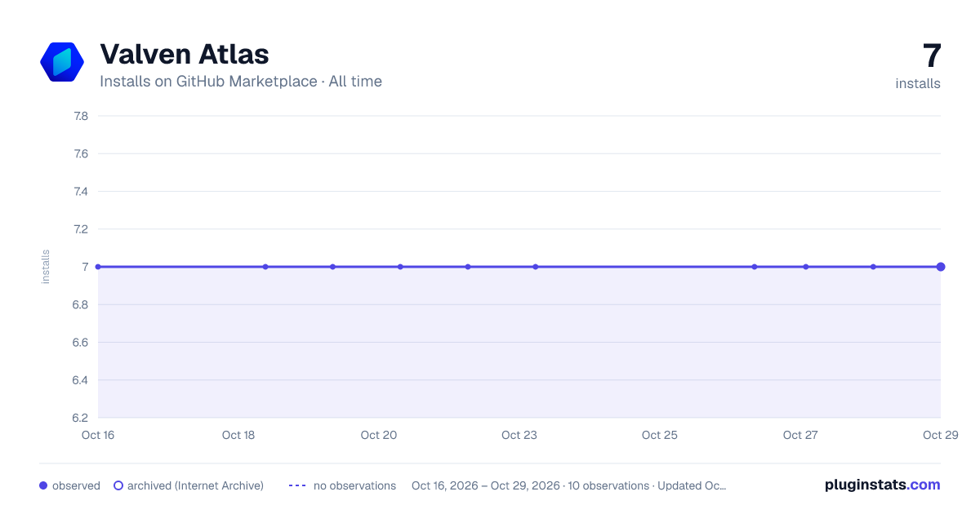980x514 pixels.
Task: Click the '10 observations' date range footer text
Action: click(x=569, y=485)
